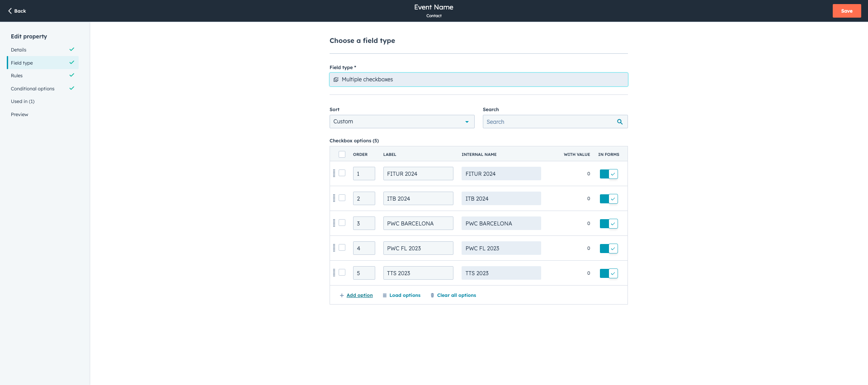This screenshot has width=868, height=385.
Task: Open the Field type dropdown Multiple checkboxes
Action: (479, 80)
